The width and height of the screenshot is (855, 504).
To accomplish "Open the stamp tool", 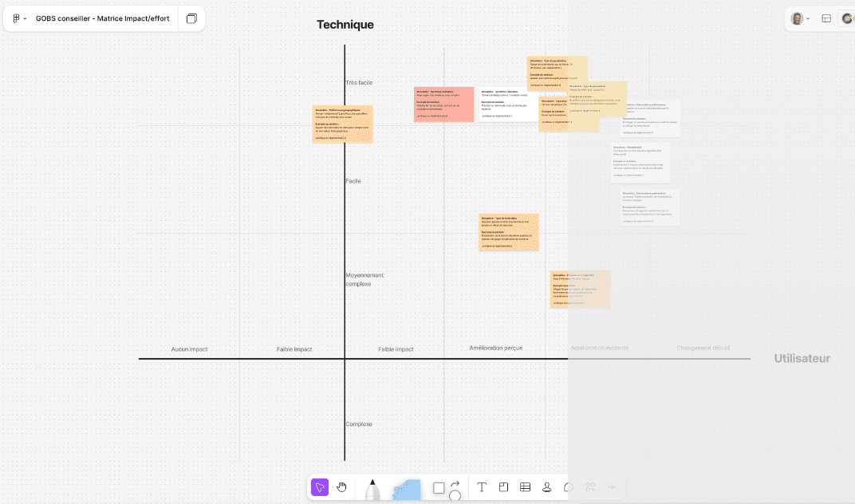I will point(547,487).
